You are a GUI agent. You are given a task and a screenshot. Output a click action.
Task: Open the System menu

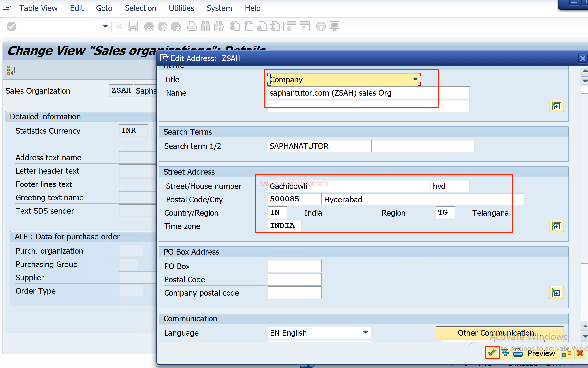[x=219, y=8]
